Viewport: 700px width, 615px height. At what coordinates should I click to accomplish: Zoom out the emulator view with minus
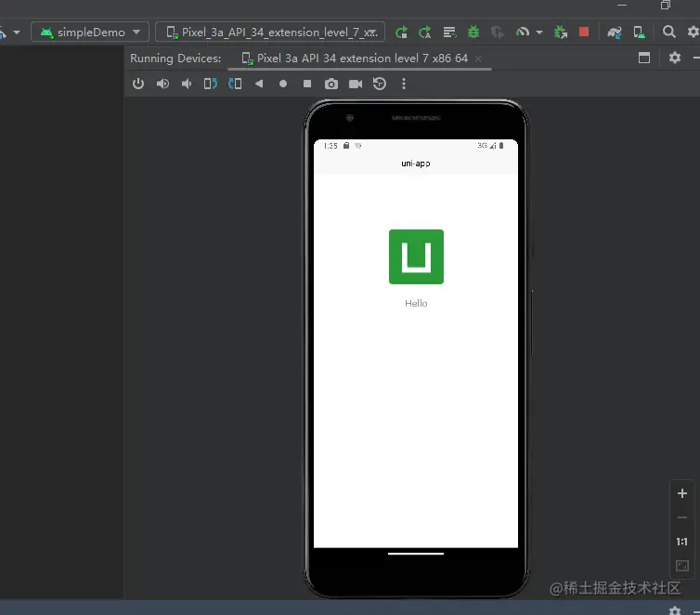[682, 517]
